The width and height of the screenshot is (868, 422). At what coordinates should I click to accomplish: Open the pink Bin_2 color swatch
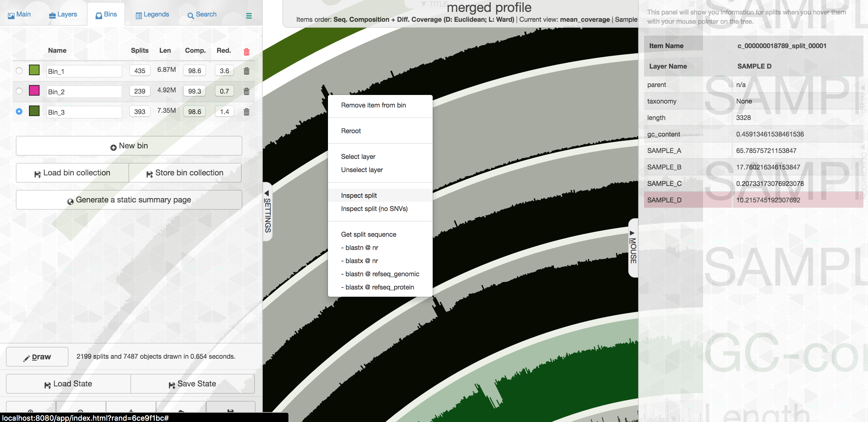click(x=34, y=90)
